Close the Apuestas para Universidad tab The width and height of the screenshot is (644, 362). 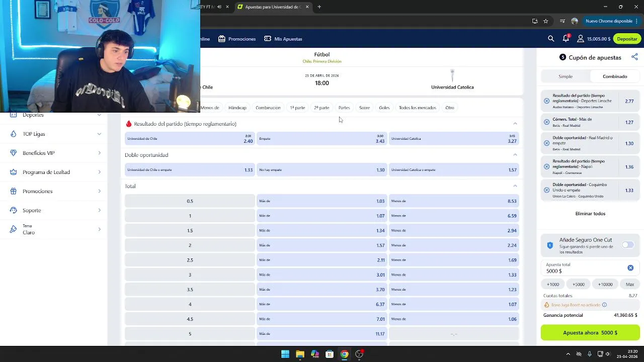(x=307, y=7)
